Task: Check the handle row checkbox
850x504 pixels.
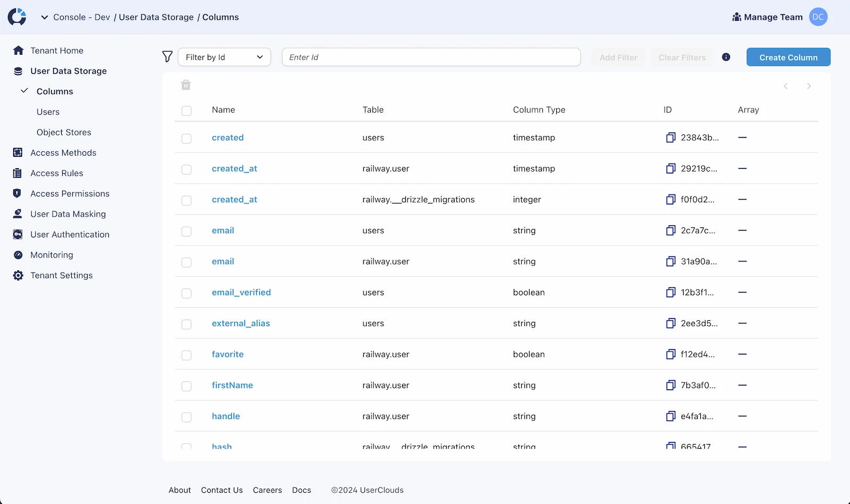Action: [x=186, y=417]
